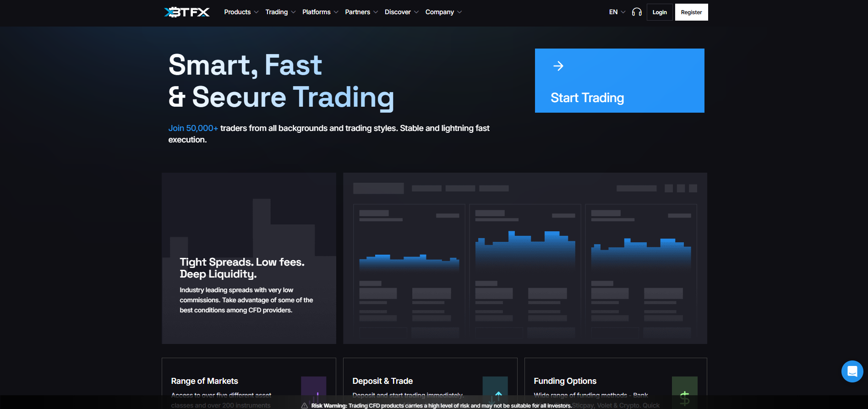Image resolution: width=868 pixels, height=409 pixels.
Task: Expand the Trading dropdown menu
Action: pyautogui.click(x=280, y=12)
